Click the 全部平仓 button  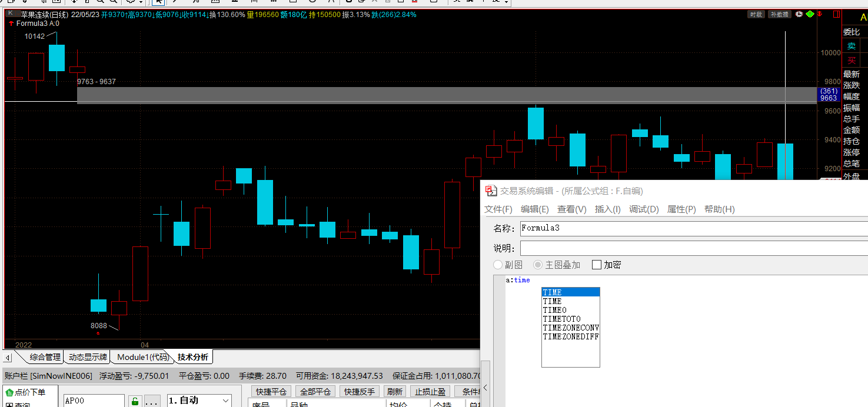coord(315,392)
